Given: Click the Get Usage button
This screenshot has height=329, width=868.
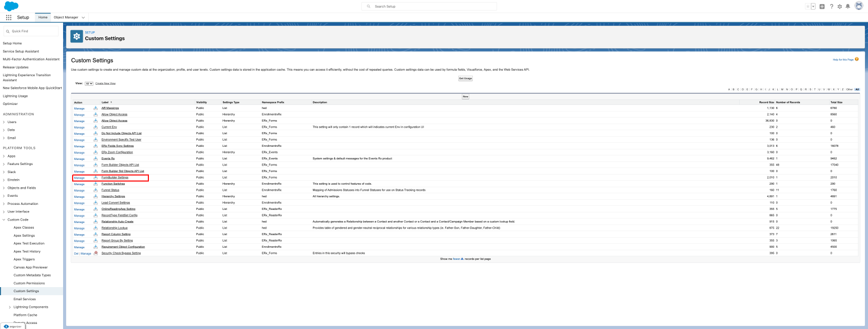Looking at the screenshot, I should pyautogui.click(x=465, y=78).
